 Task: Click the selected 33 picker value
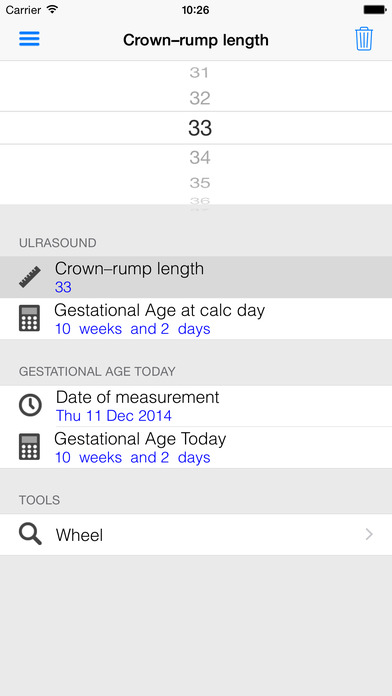(200, 128)
